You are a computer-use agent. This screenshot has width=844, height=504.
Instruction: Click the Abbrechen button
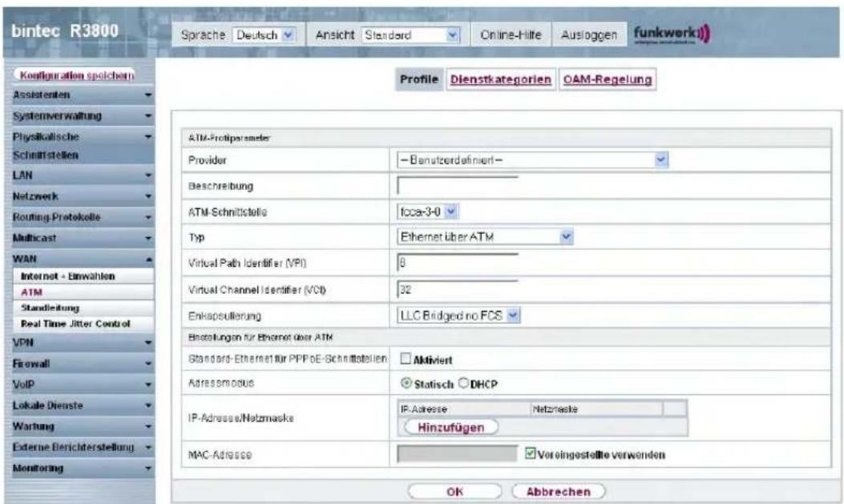pos(558,491)
